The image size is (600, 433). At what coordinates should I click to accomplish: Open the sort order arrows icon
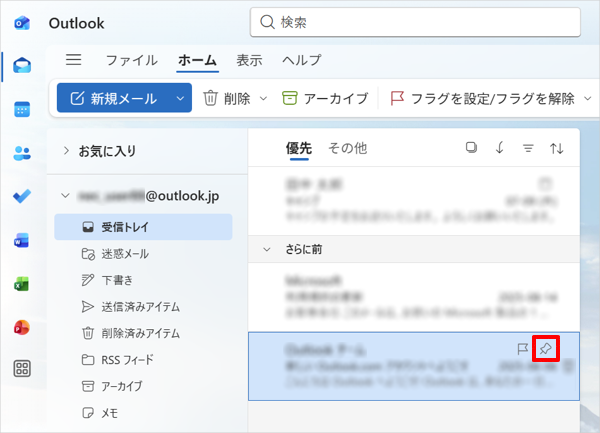point(556,148)
